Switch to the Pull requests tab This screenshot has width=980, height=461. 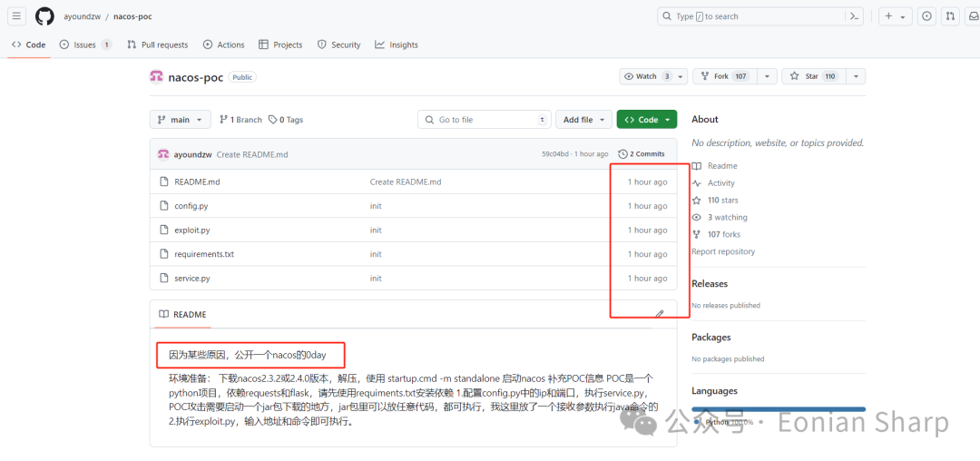(x=158, y=45)
